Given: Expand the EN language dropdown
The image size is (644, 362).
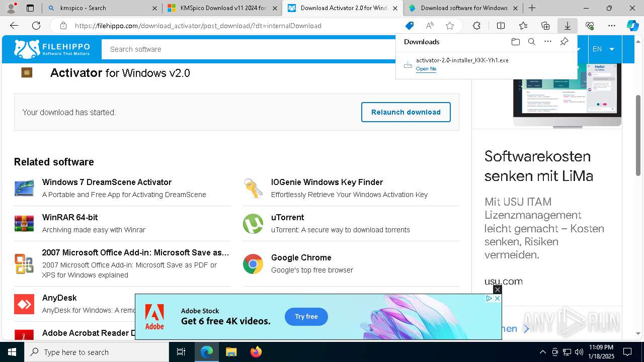Looking at the screenshot, I should [603, 49].
